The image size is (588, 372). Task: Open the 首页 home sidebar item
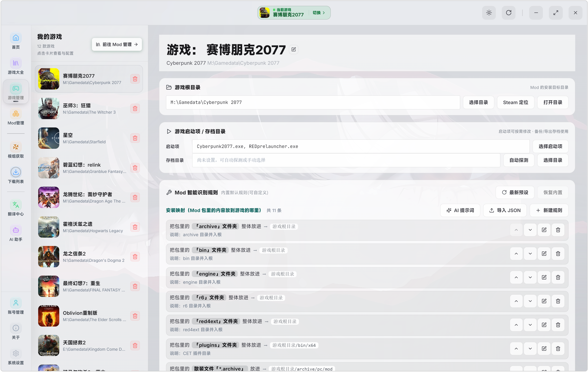tap(16, 41)
